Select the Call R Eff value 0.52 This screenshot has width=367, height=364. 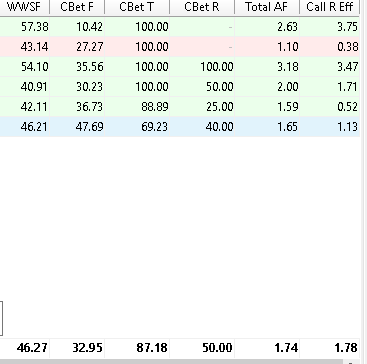click(347, 107)
